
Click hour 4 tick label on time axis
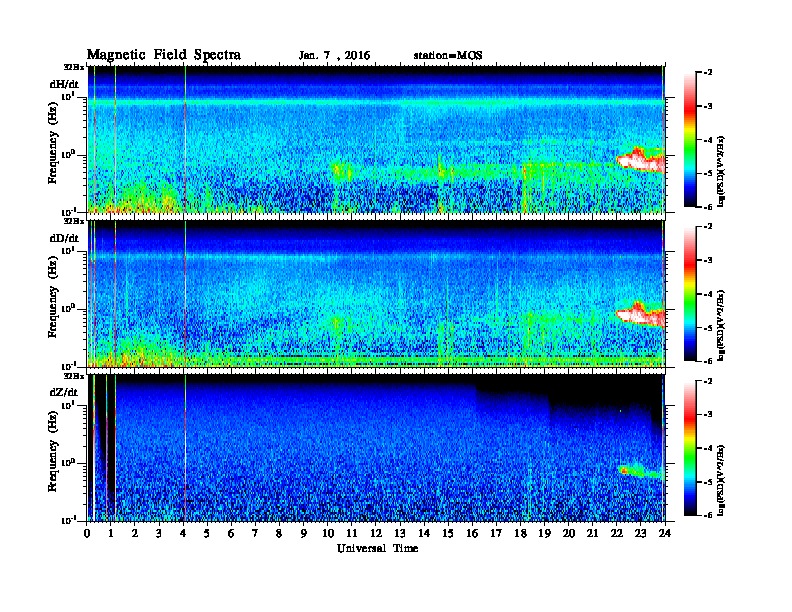coord(183,533)
